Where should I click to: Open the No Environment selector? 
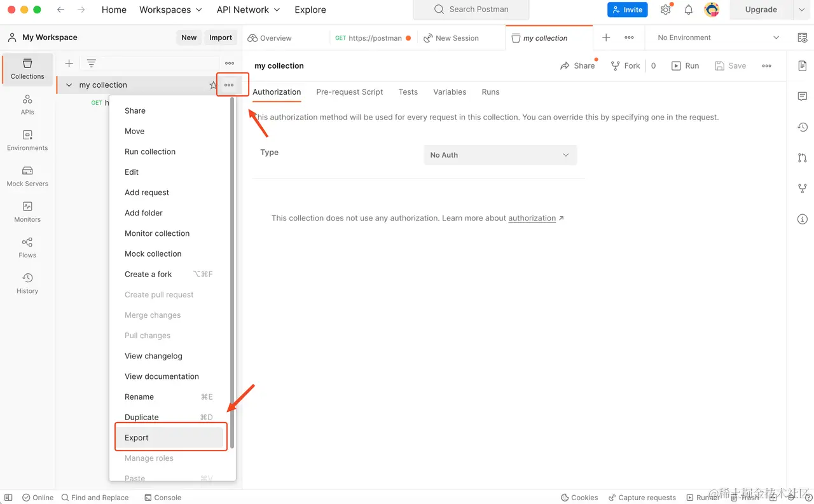[718, 37]
